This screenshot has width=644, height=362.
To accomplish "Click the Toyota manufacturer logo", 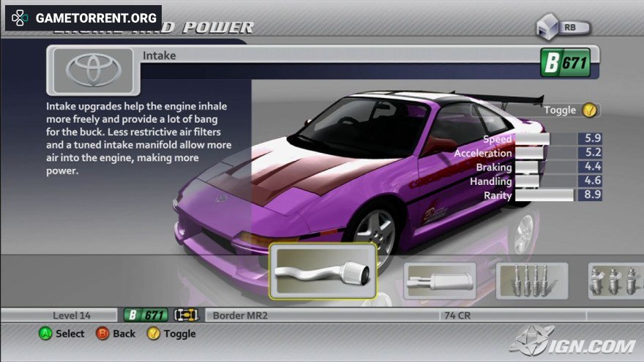I will pyautogui.click(x=93, y=70).
